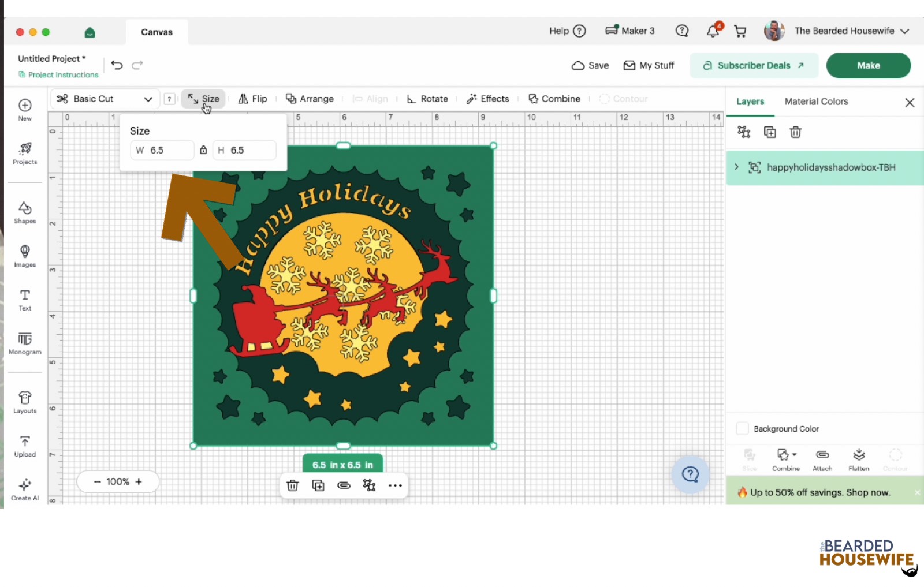
Task: Zoom in with the plus button
Action: (x=139, y=482)
